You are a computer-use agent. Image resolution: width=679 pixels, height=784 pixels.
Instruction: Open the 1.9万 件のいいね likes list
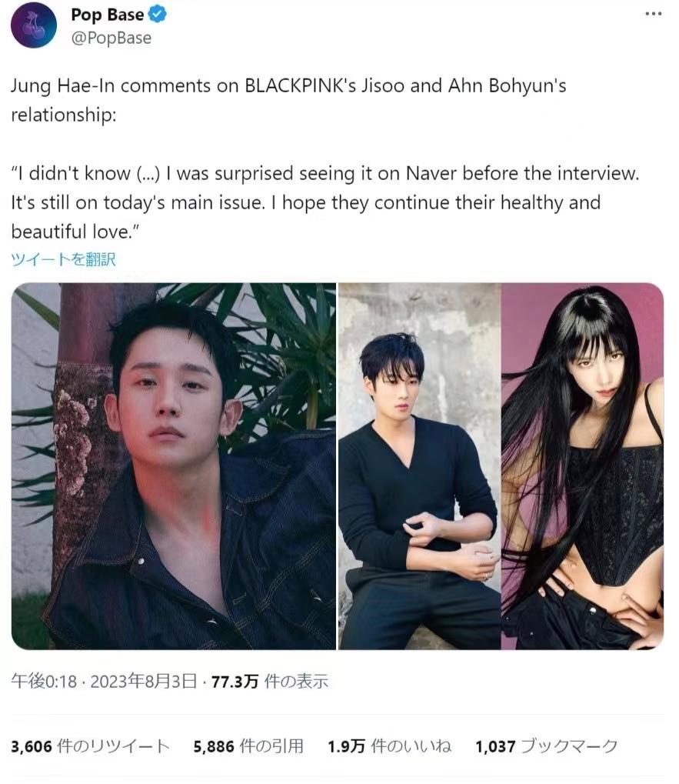click(x=389, y=746)
